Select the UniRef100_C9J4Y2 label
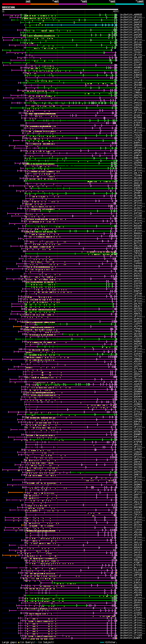 [131, 80]
